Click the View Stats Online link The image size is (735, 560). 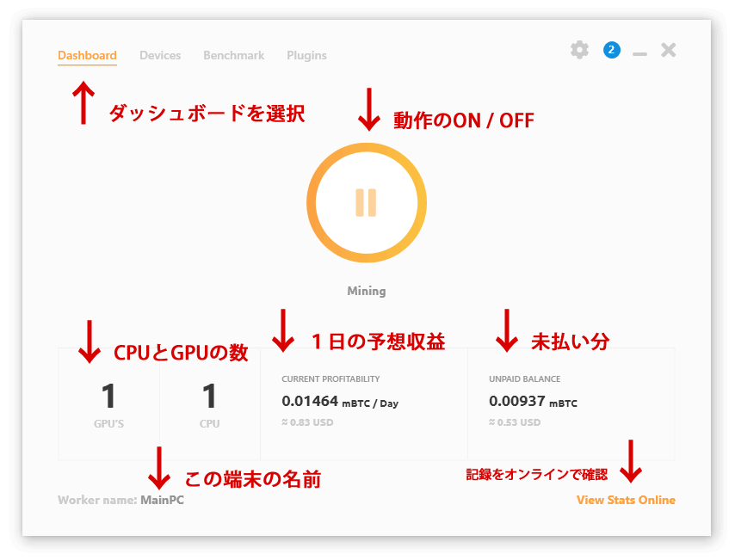tap(626, 500)
